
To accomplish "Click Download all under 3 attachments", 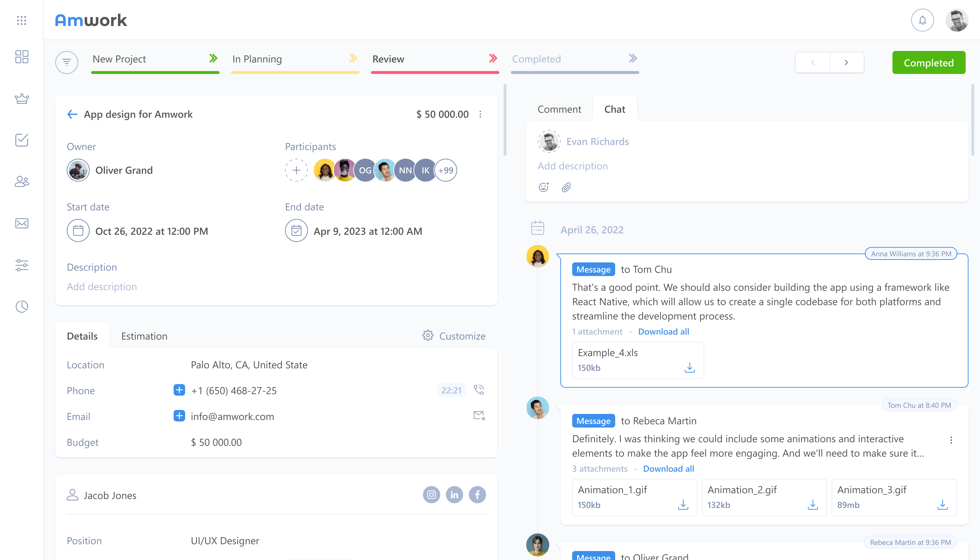I will 669,468.
